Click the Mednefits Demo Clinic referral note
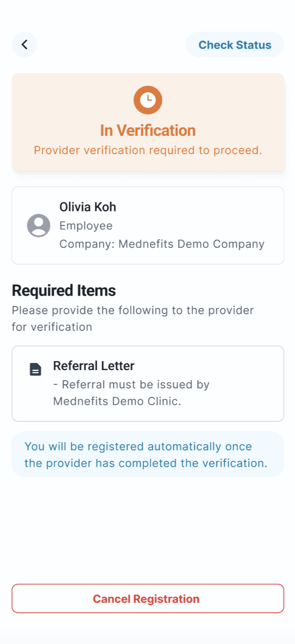 [x=131, y=393]
